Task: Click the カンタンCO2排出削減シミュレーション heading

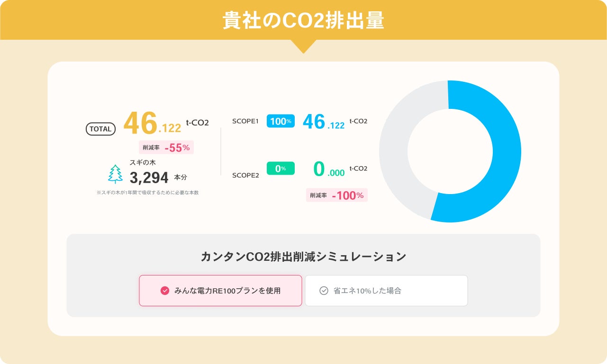Action: pos(303,257)
